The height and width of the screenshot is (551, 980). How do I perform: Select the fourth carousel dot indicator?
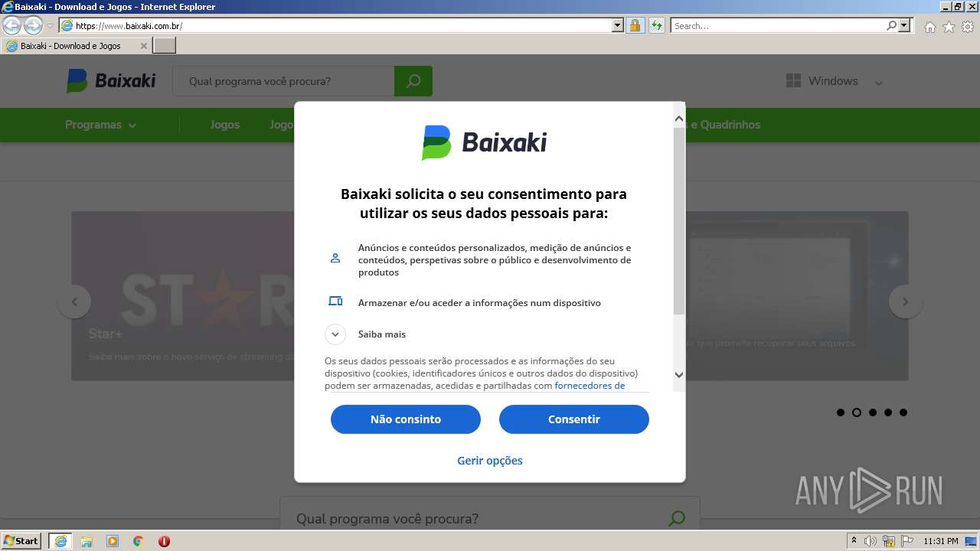pos(888,412)
